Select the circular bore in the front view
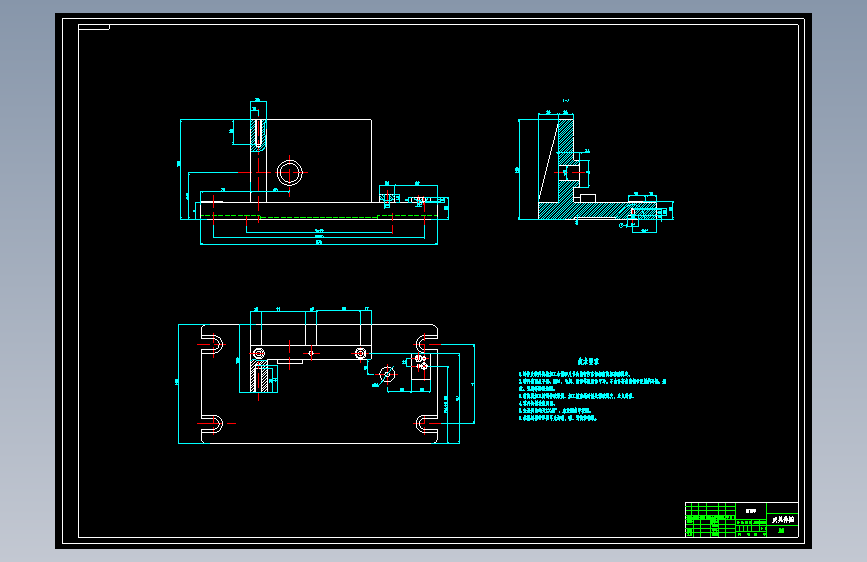The width and height of the screenshot is (867, 562). pos(290,173)
